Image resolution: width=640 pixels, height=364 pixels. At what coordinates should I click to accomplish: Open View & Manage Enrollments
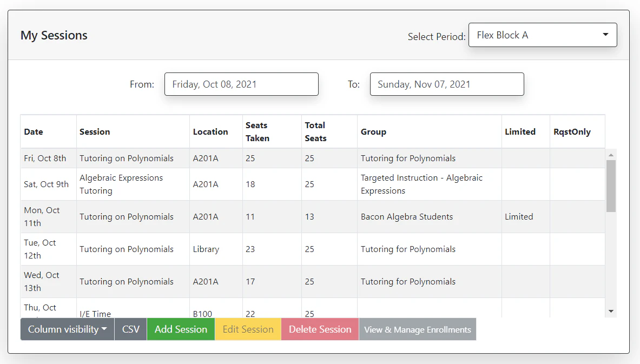click(417, 329)
